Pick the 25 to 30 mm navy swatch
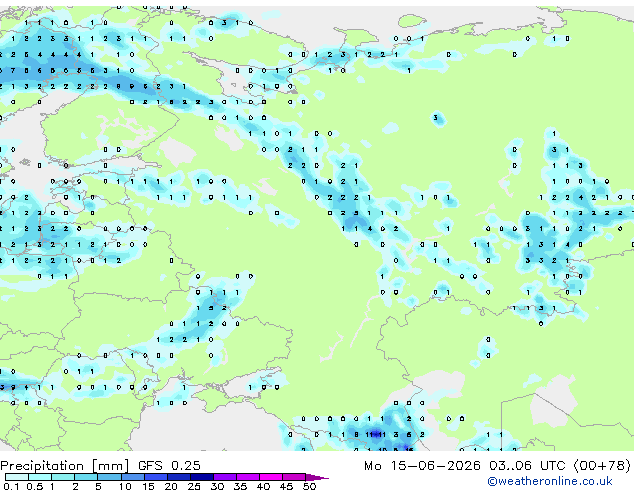The height and width of the screenshot is (490, 634). pos(202,477)
